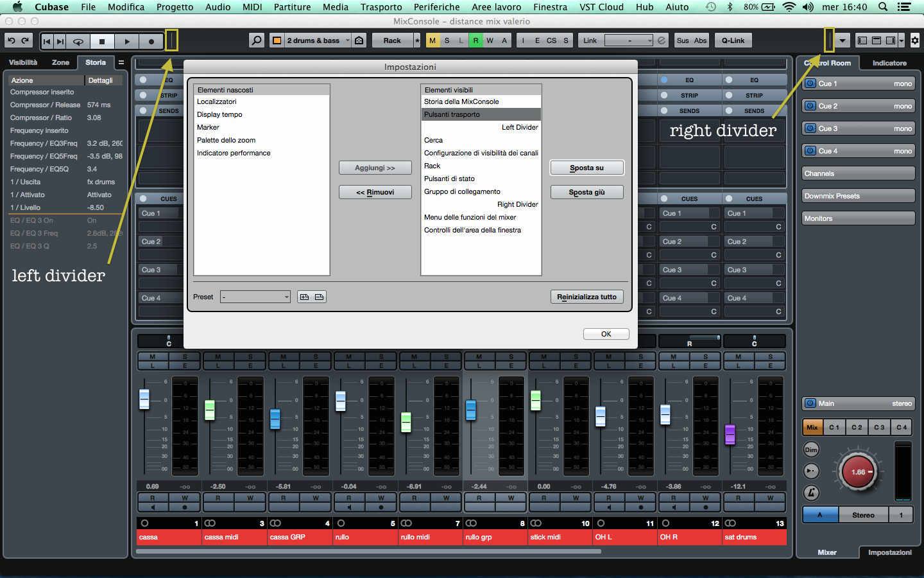Go to previous marker transport button
Screen dimensions: 924x578
pos(47,41)
